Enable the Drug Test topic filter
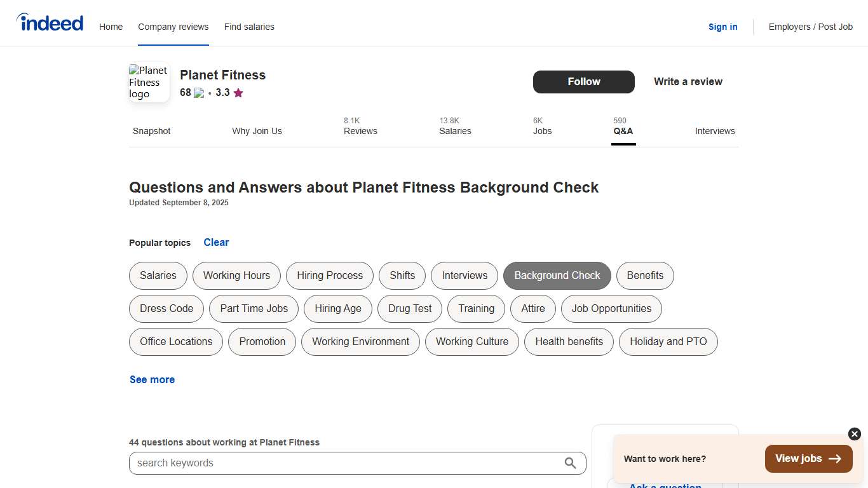Viewport: 868px width, 488px height. point(409,308)
